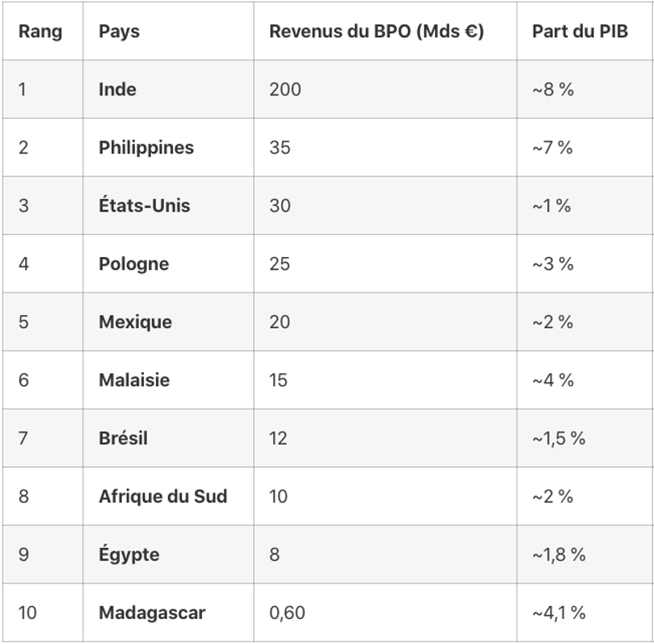
Task: Click the rank 10 cell
Action: click(x=27, y=613)
